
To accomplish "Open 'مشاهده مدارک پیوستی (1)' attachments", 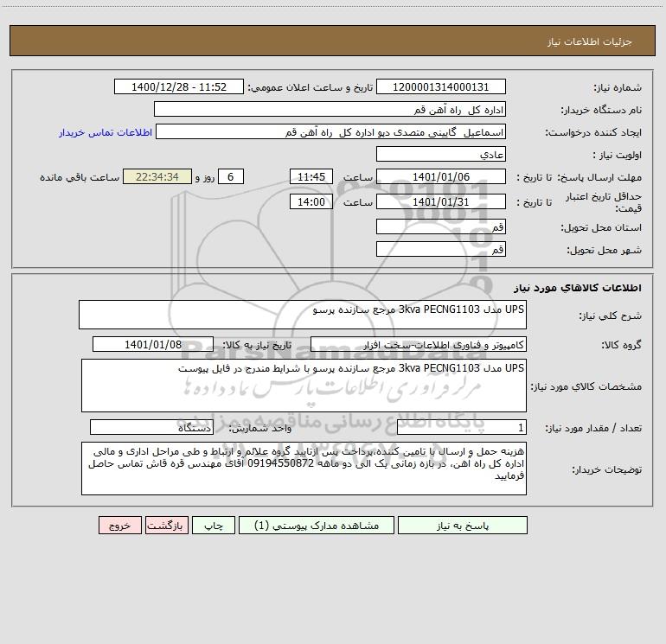I will [317, 525].
